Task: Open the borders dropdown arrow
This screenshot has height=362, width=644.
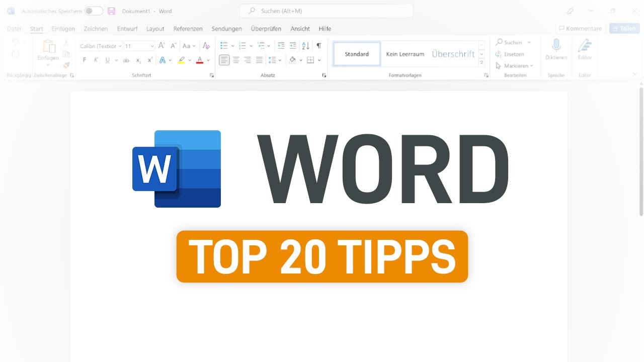Action: pos(319,60)
